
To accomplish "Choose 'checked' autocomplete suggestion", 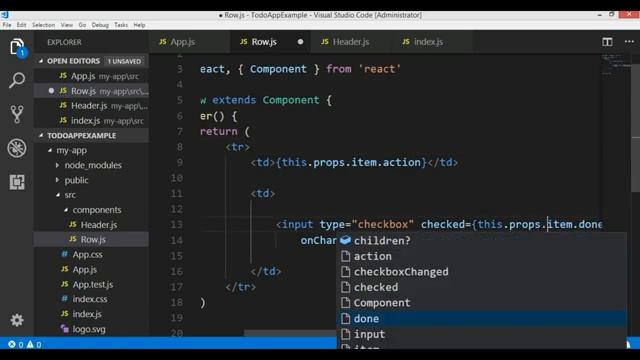I will (482, 287).
